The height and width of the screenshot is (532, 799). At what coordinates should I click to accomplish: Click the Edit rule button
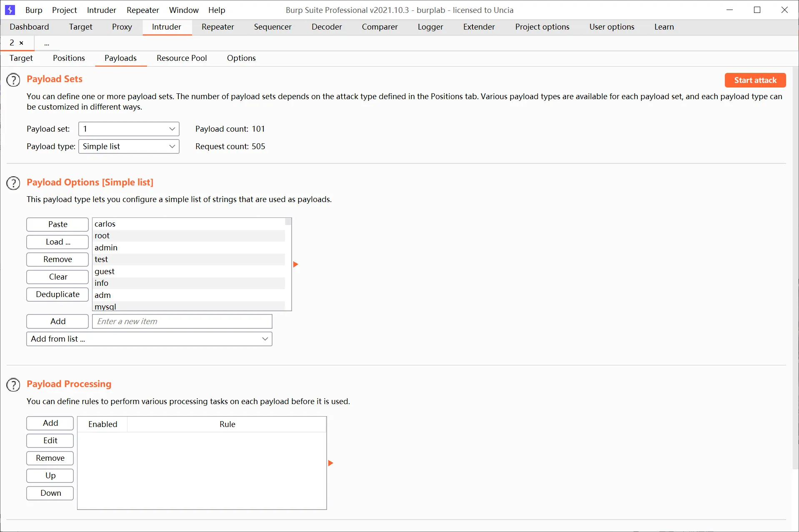pos(50,440)
